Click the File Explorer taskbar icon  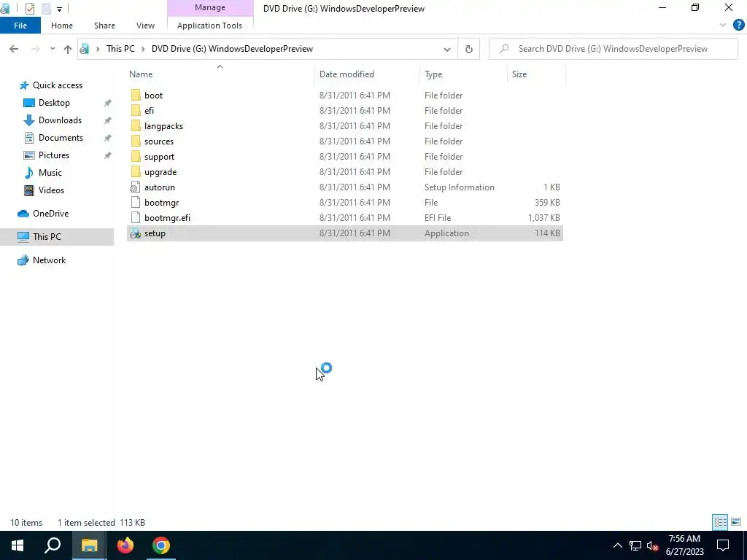[89, 545]
